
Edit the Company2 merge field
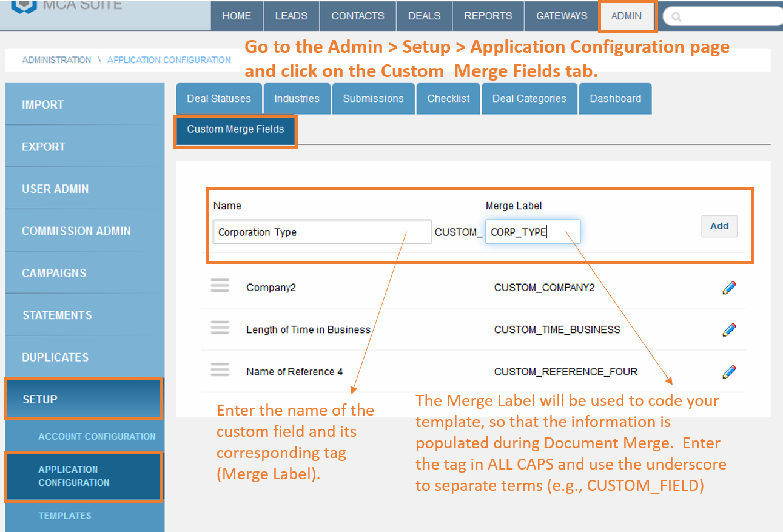pyautogui.click(x=728, y=287)
